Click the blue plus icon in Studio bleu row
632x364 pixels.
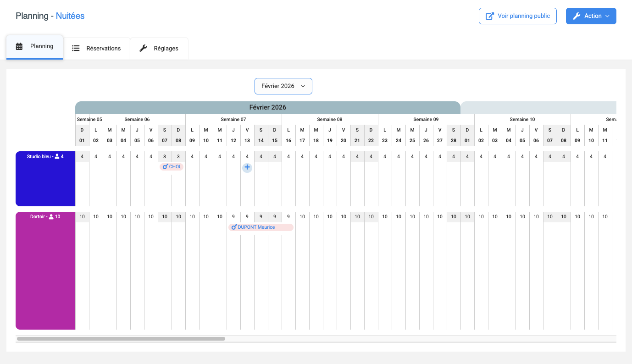pos(247,168)
